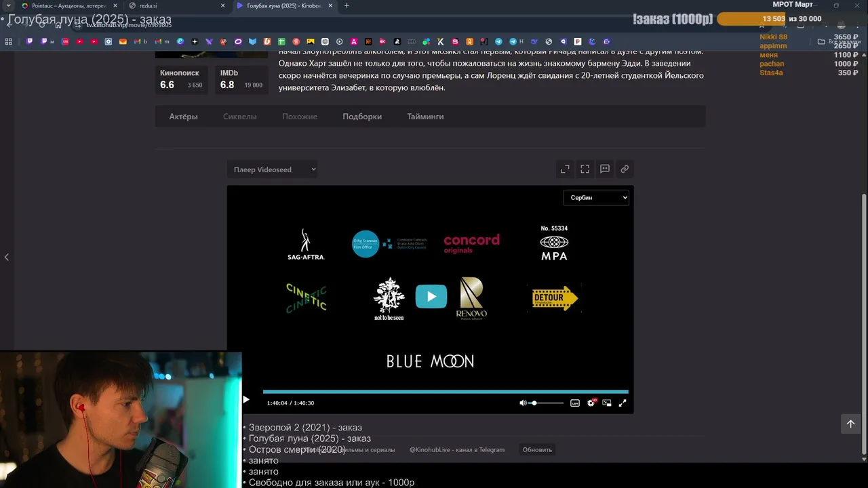The height and width of the screenshot is (488, 868).
Task: Mute the player volume speaker icon
Action: click(x=523, y=403)
